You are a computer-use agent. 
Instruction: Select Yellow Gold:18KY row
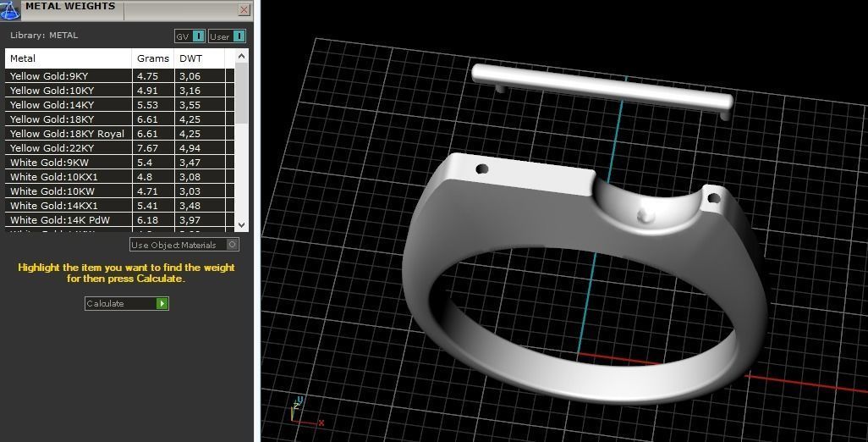[x=119, y=119]
